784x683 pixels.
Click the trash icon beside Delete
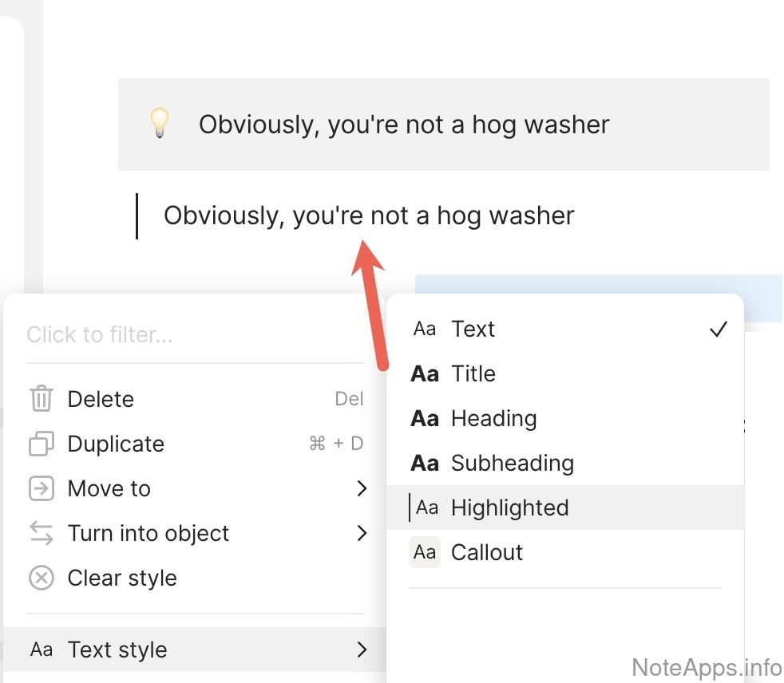click(42, 399)
